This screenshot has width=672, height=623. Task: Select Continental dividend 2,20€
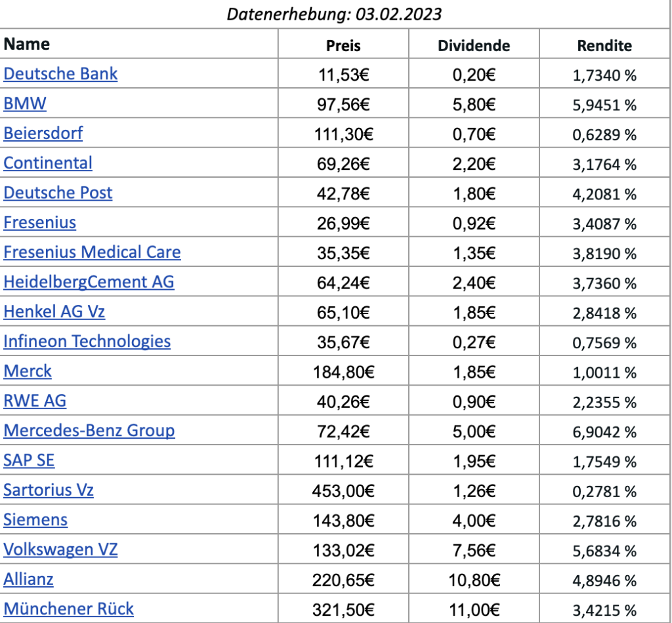tap(474, 165)
